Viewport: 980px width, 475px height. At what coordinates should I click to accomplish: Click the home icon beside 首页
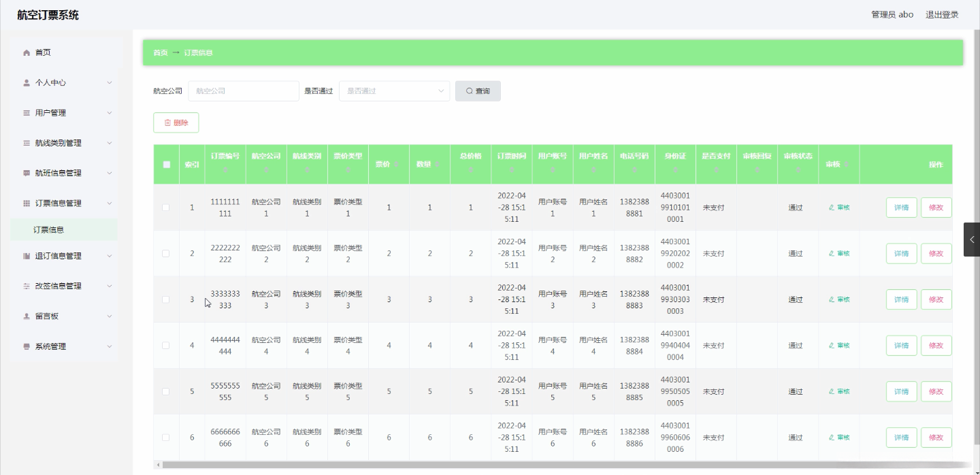coord(27,52)
